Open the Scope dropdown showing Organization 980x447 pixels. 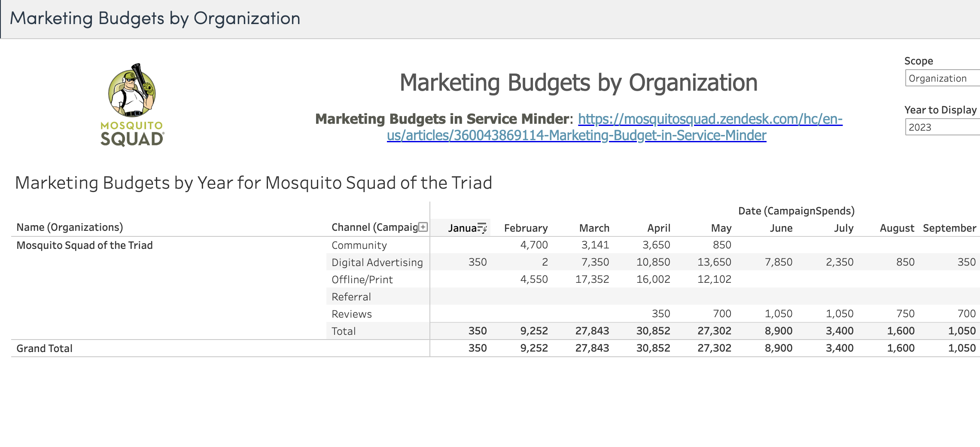pyautogui.click(x=941, y=78)
